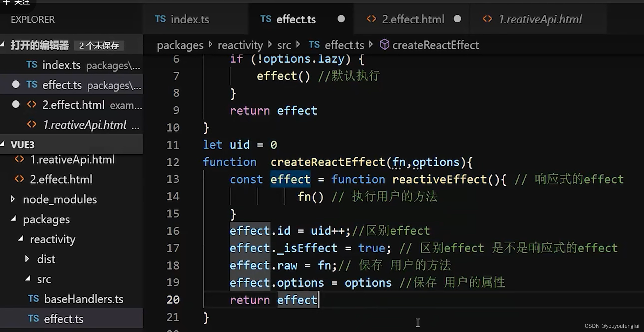Open 2.effect.html in open editors list
644x332 pixels.
click(x=71, y=105)
